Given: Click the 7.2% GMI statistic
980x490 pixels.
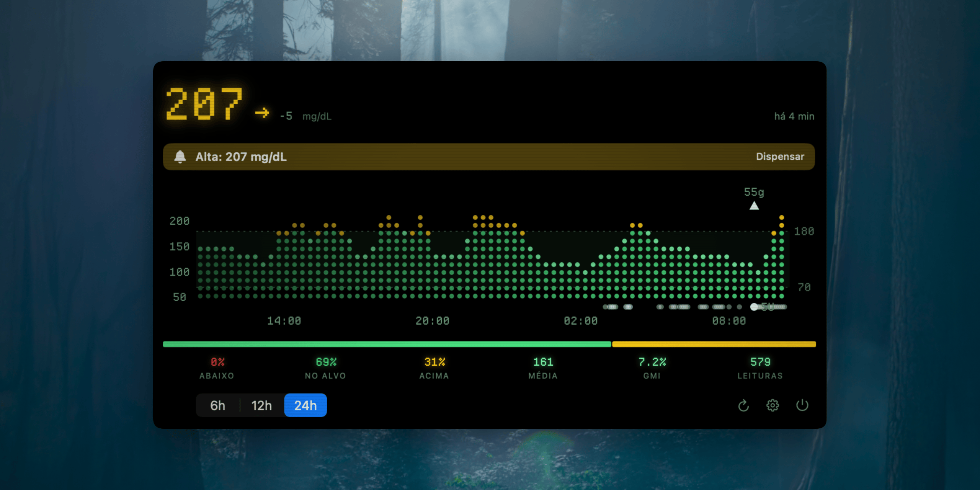Looking at the screenshot, I should point(652,368).
